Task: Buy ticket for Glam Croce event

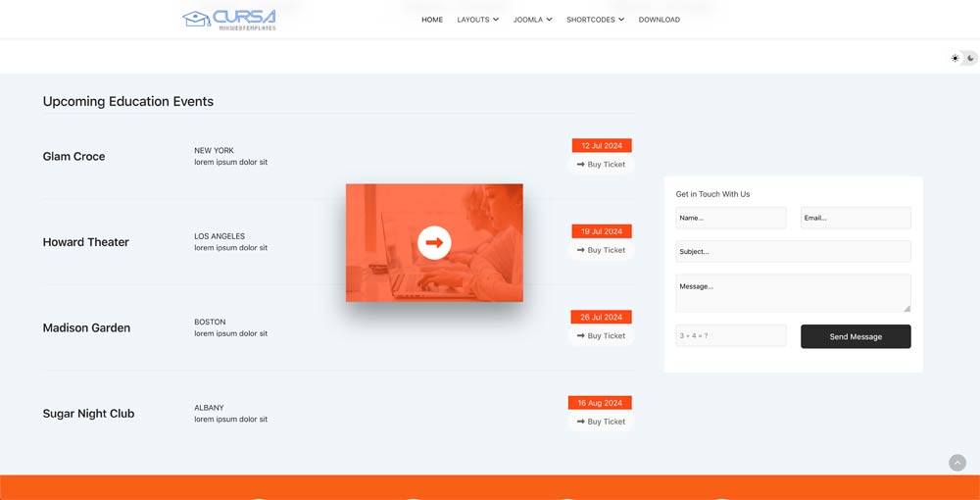Action: 601,165
